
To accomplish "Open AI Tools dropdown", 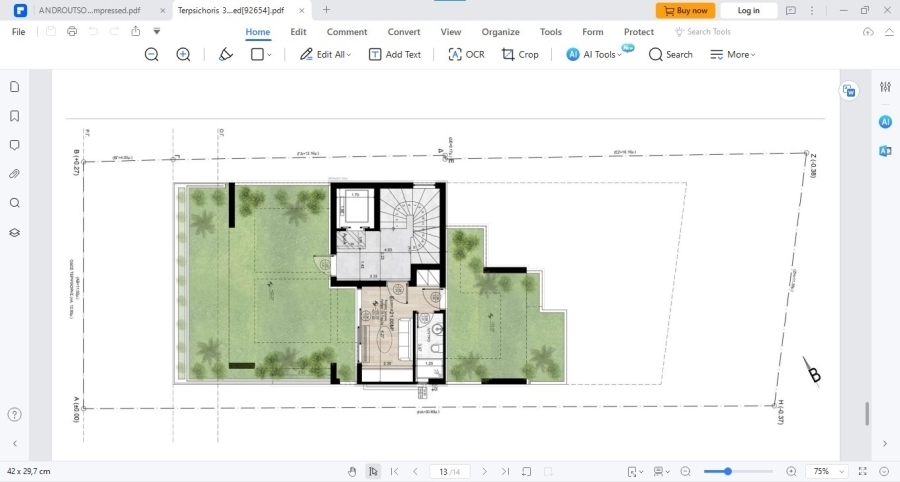I will (595, 55).
